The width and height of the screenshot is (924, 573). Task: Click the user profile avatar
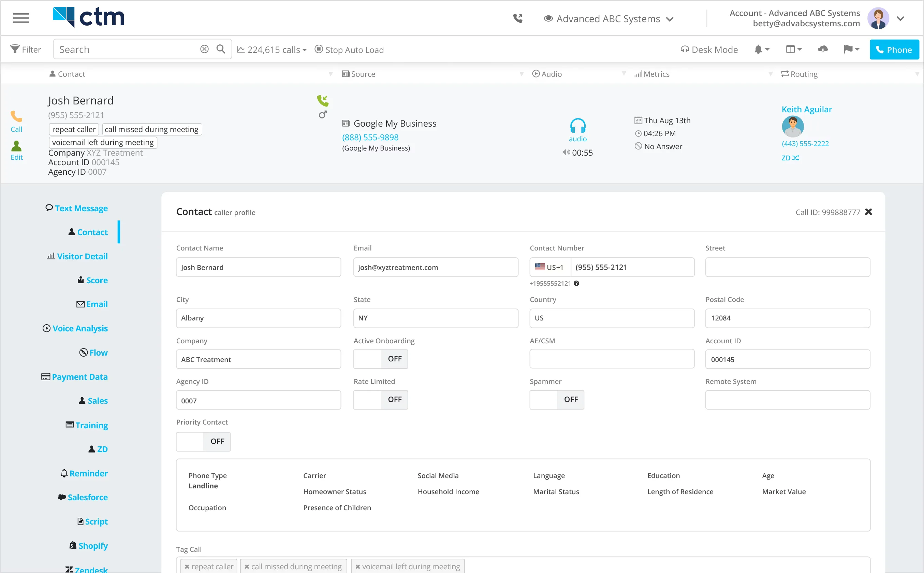(x=878, y=18)
